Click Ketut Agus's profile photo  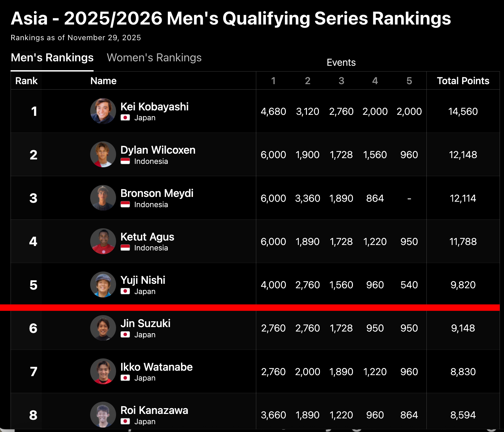(103, 241)
